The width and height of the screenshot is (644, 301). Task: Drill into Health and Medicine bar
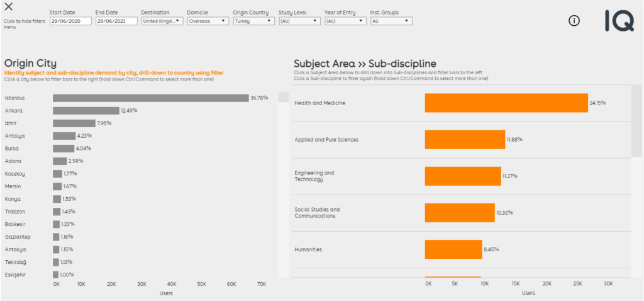point(506,103)
